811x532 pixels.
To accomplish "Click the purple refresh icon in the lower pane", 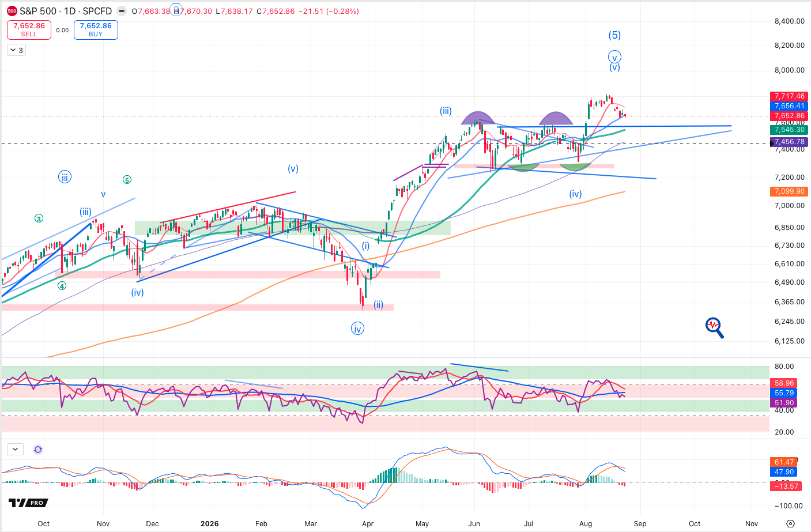I will (38, 450).
